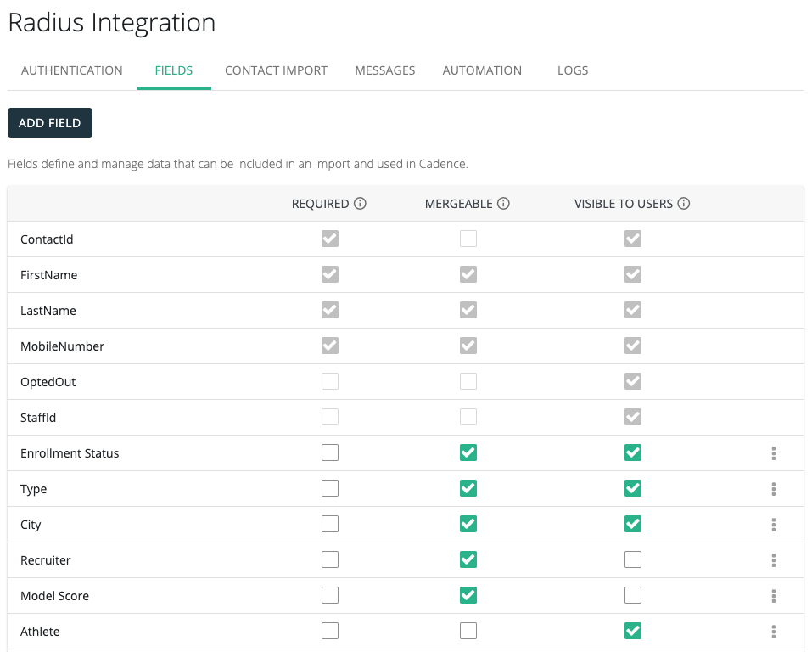Viewport: 812px width, 652px height.
Task: Uncheck Visible to Users for City
Action: [632, 525]
